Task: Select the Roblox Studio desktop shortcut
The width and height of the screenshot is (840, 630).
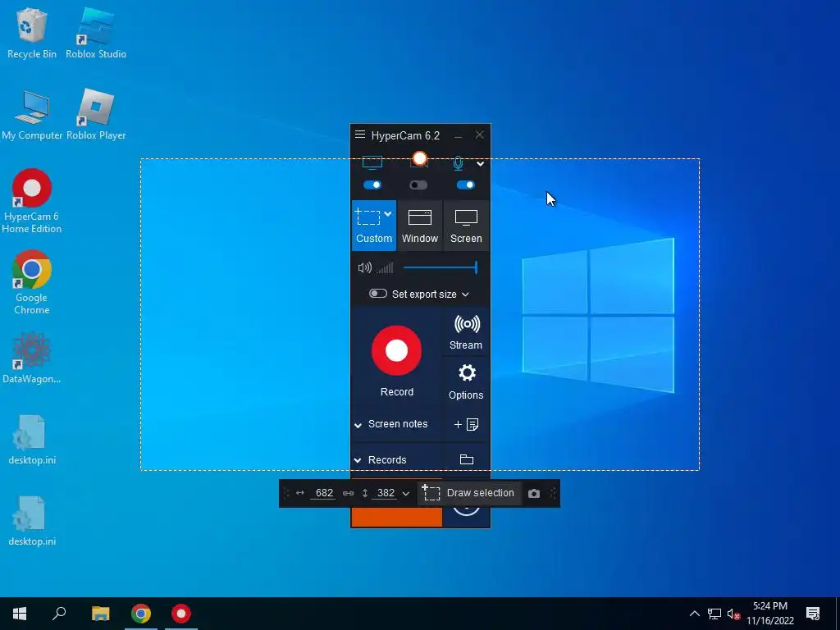Action: (96, 33)
